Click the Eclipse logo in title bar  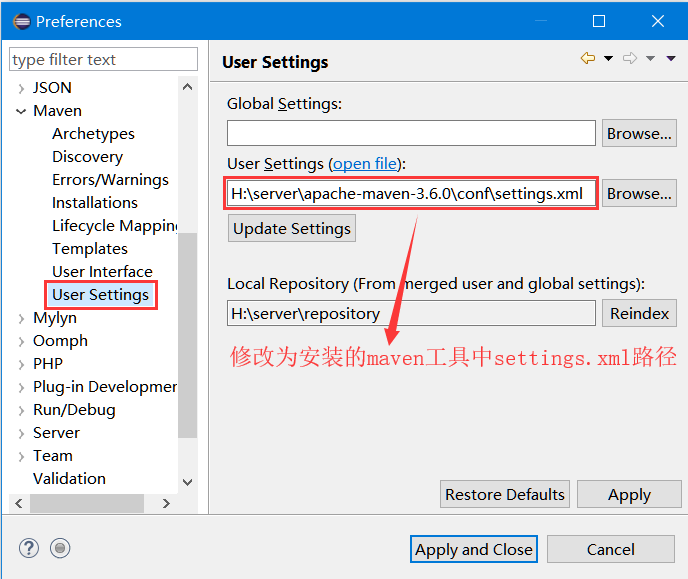click(x=22, y=21)
